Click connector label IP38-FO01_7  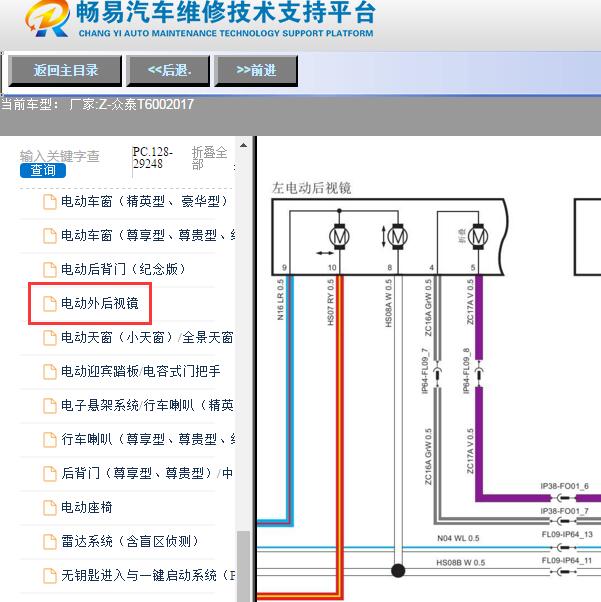click(565, 511)
